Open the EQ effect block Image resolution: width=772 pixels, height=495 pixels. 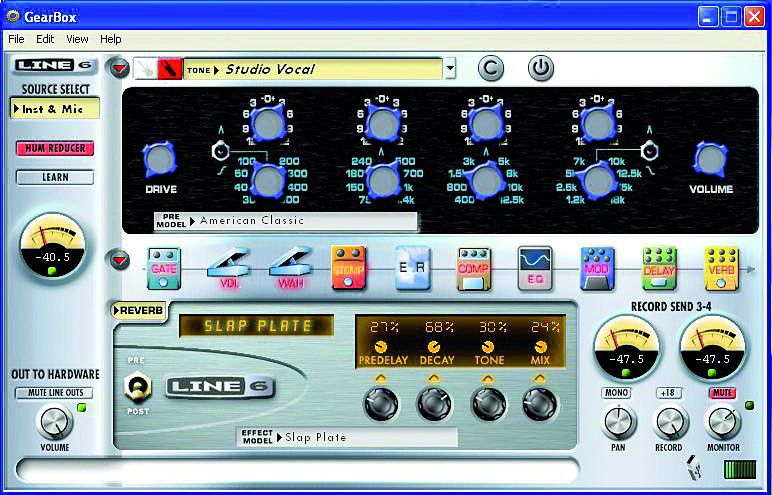click(x=535, y=268)
